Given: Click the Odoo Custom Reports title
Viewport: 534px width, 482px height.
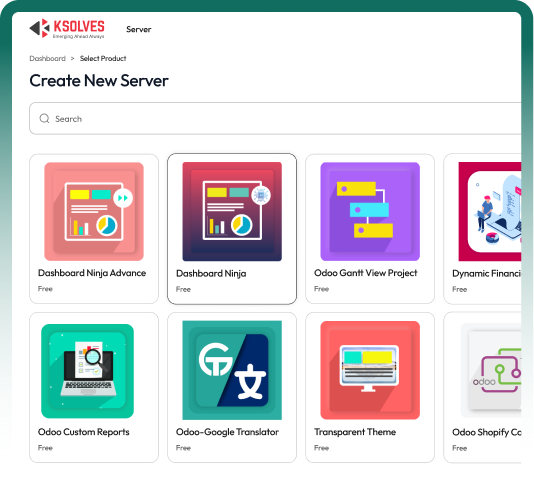Looking at the screenshot, I should click(84, 432).
